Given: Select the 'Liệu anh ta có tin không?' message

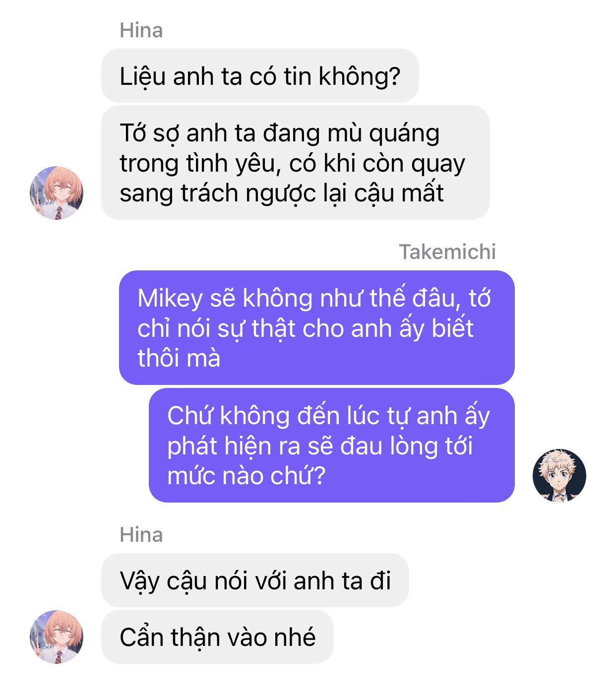Looking at the screenshot, I should pyautogui.click(x=260, y=76).
